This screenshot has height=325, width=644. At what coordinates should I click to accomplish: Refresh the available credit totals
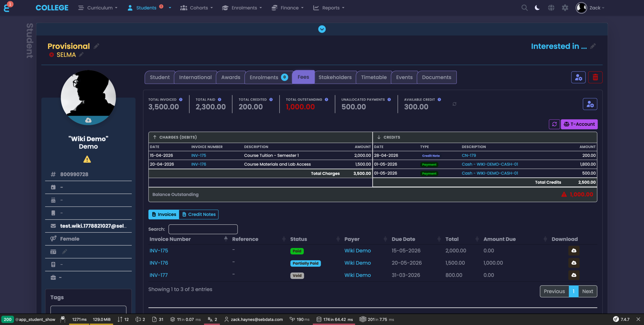(454, 104)
